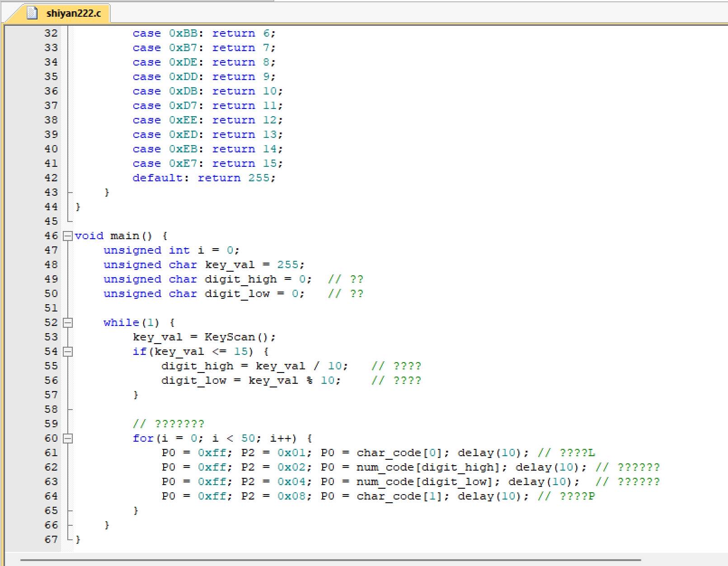Click on 'case 0xDD: return 9;' line
The image size is (728, 566).
point(204,77)
